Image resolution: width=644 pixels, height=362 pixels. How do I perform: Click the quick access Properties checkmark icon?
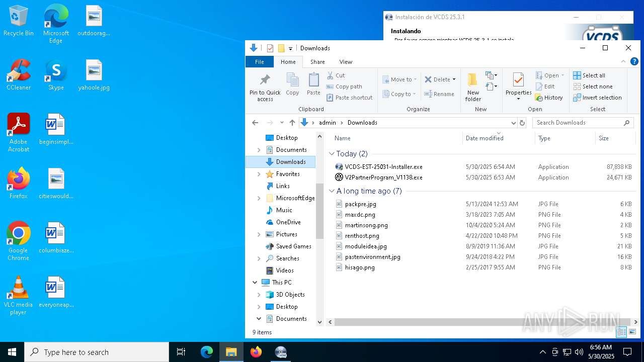click(270, 48)
